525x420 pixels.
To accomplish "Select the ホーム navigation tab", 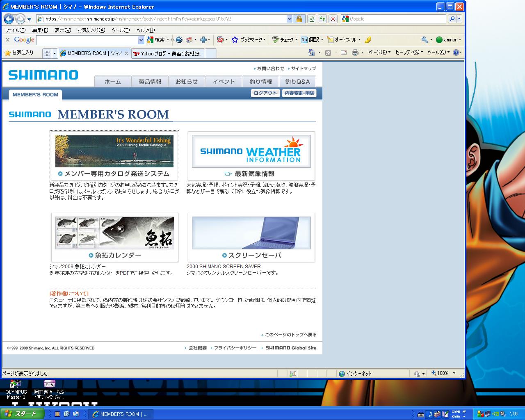I will point(113,81).
